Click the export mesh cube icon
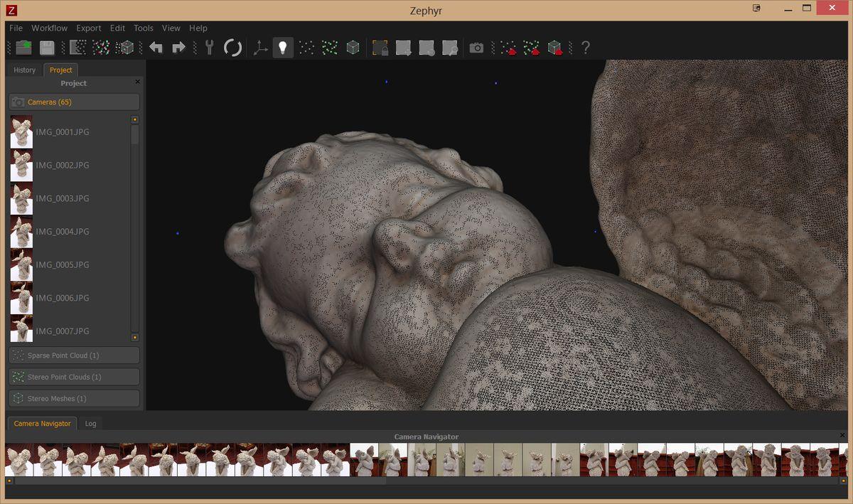The height and width of the screenshot is (504, 853). point(554,48)
